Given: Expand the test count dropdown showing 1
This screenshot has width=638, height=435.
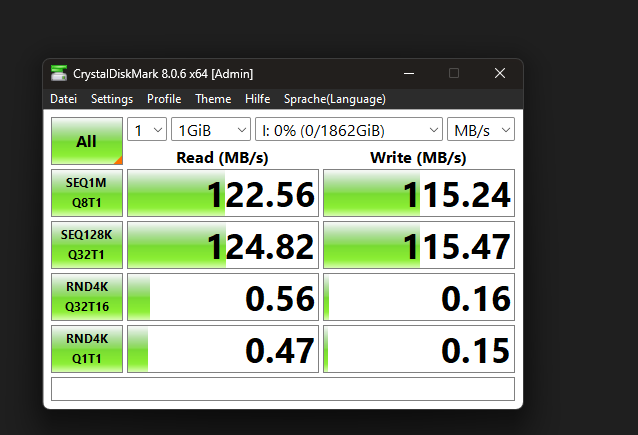Looking at the screenshot, I should coord(147,129).
